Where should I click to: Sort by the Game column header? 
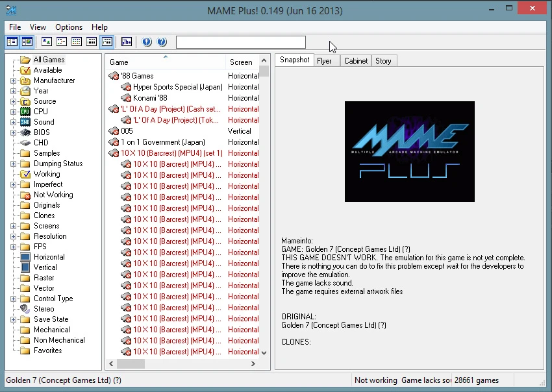pyautogui.click(x=166, y=62)
